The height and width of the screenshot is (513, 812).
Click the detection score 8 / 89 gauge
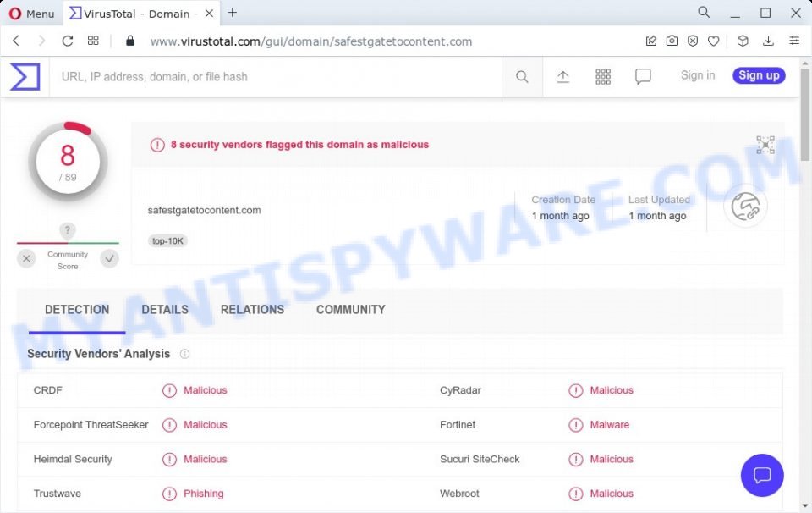68,162
